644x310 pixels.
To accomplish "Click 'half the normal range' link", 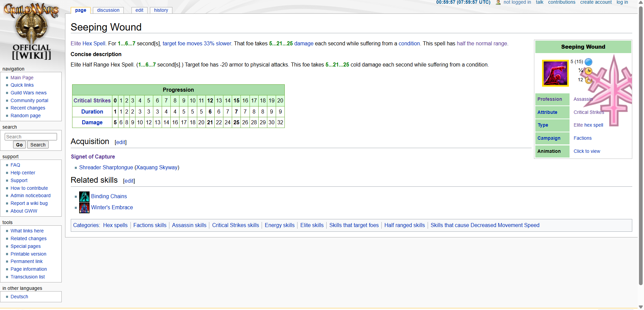I will (x=482, y=44).
